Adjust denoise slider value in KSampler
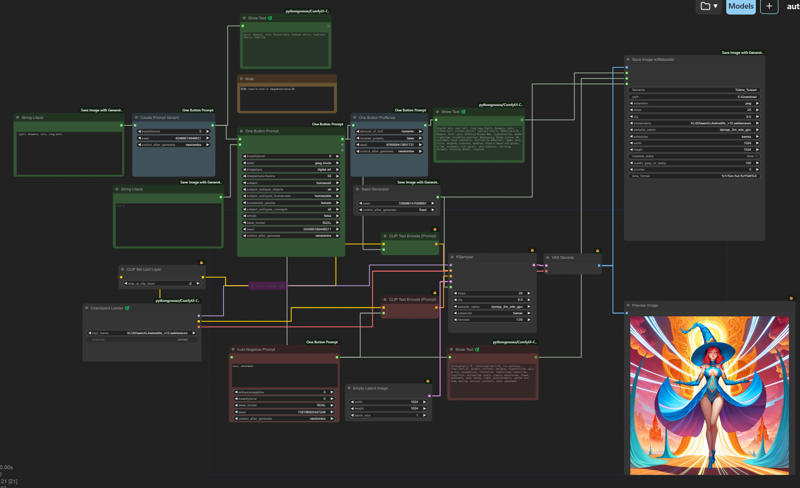The image size is (800, 488). pos(492,320)
